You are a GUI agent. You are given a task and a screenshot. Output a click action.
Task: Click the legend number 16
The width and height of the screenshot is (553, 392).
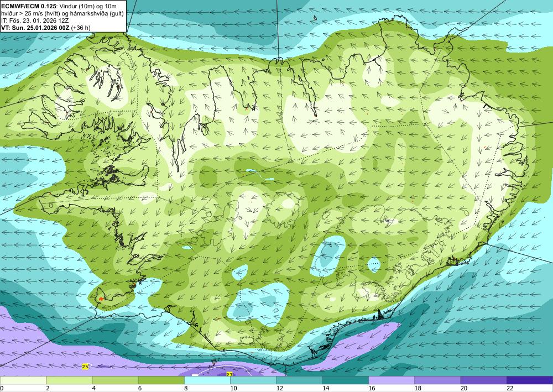372,388
